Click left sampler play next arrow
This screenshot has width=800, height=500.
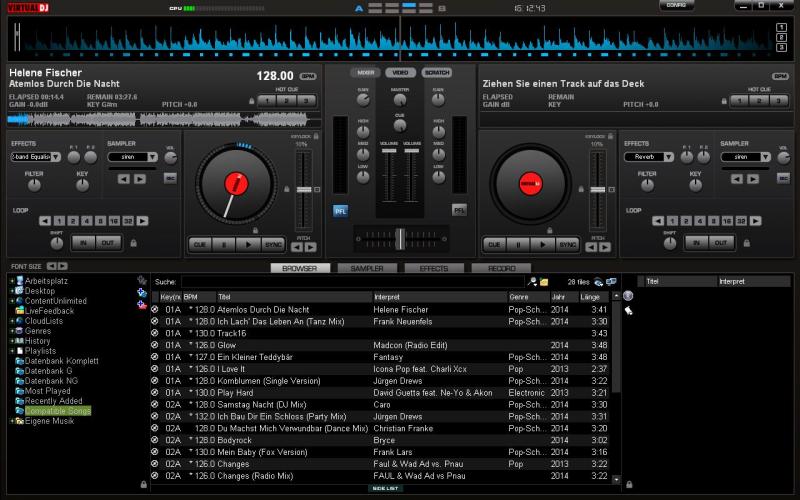click(x=140, y=179)
